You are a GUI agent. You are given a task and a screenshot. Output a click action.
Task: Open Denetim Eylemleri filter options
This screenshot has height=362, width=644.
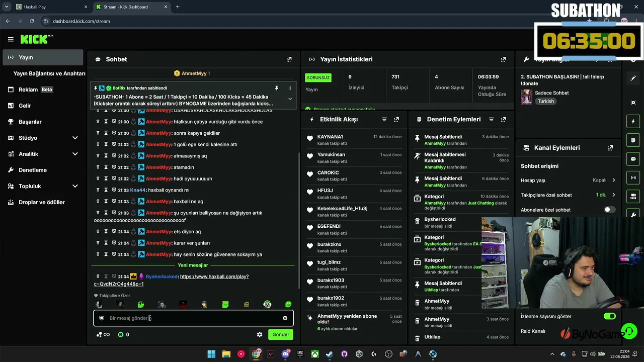click(491, 120)
